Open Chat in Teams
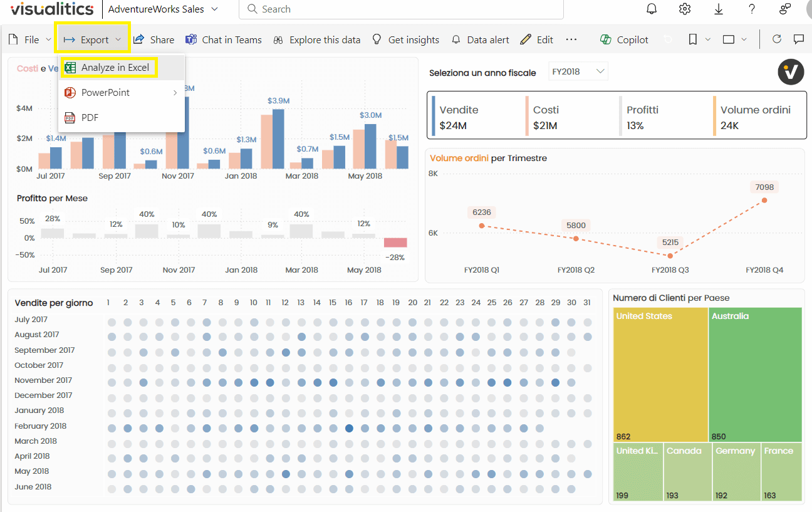The width and height of the screenshot is (812, 512). click(x=224, y=39)
